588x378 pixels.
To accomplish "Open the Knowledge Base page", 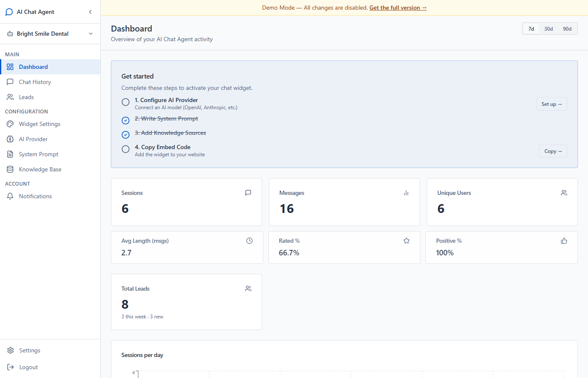I will point(50,169).
